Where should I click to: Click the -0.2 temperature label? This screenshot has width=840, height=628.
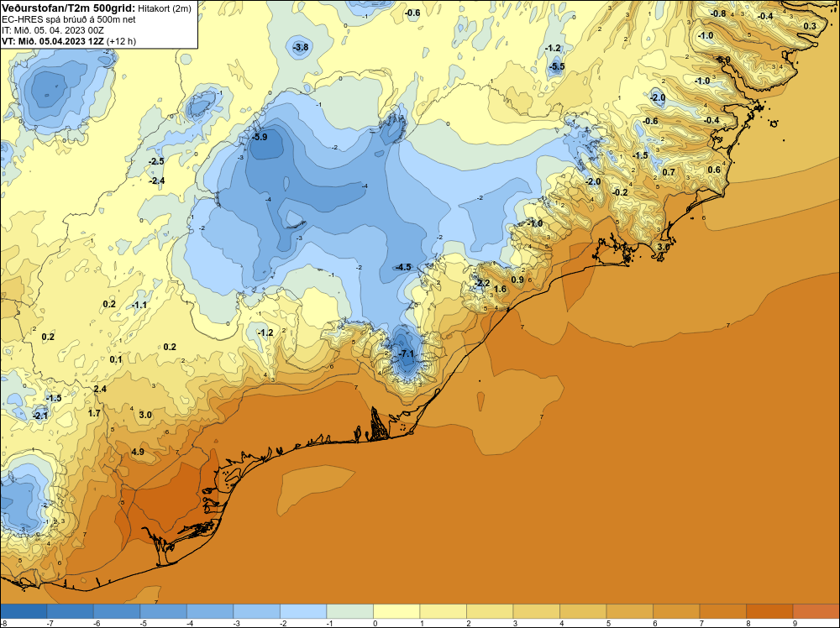point(620,192)
